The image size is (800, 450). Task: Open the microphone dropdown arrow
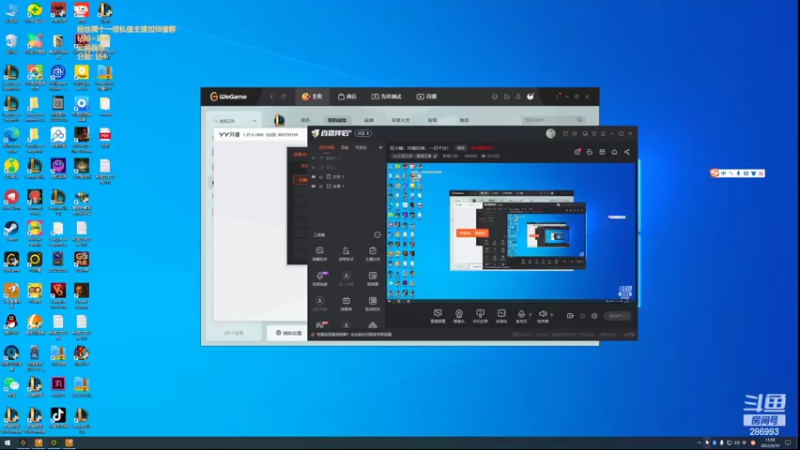point(530,315)
